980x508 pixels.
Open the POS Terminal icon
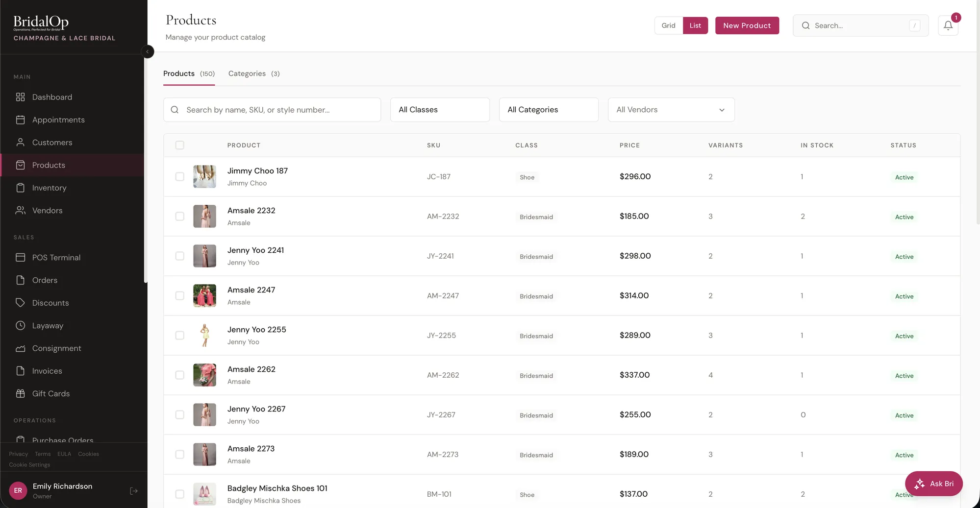click(20, 258)
